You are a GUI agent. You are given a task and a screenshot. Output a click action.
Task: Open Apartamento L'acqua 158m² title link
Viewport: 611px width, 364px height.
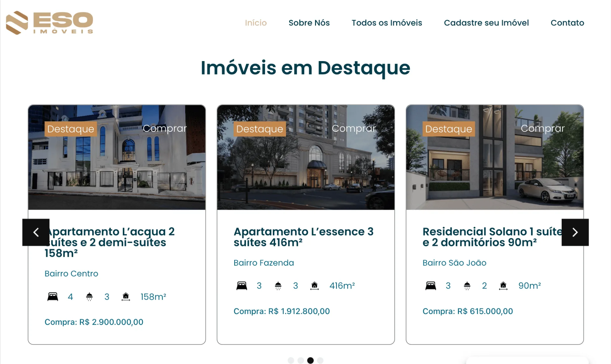[110, 242]
